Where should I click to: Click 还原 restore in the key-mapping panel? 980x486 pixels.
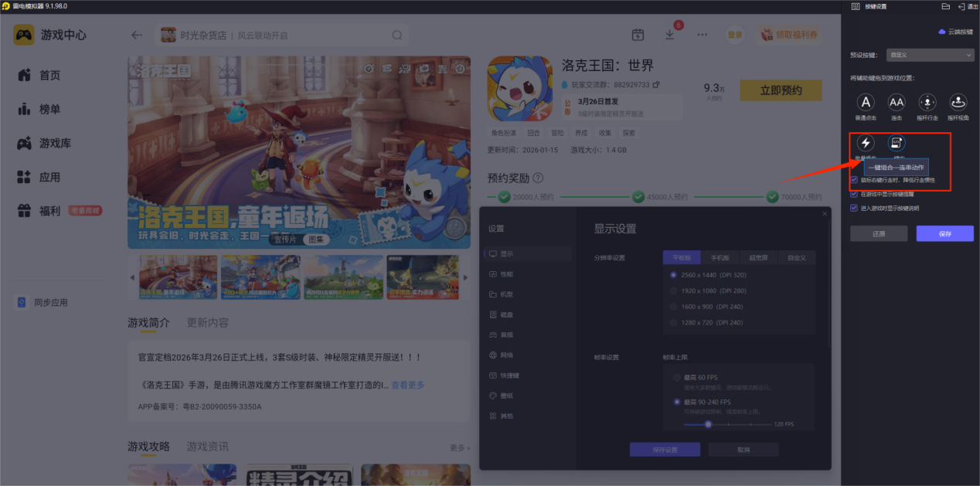879,233
